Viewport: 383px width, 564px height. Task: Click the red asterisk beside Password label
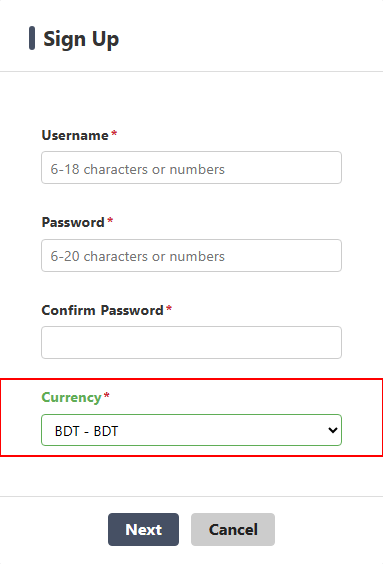coord(110,221)
